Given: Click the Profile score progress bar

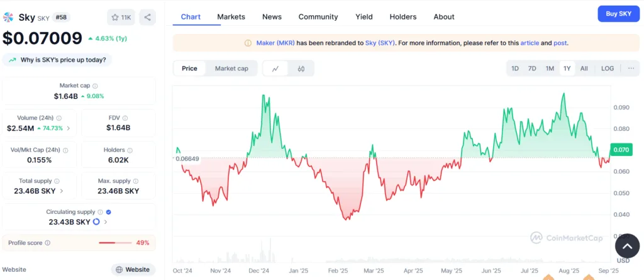Looking at the screenshot, I should (114, 243).
